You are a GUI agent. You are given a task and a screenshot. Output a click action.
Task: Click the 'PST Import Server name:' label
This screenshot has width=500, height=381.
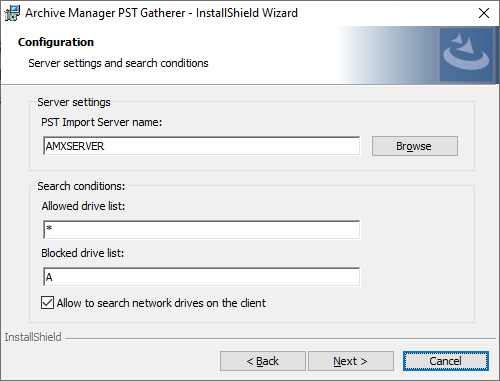101,122
